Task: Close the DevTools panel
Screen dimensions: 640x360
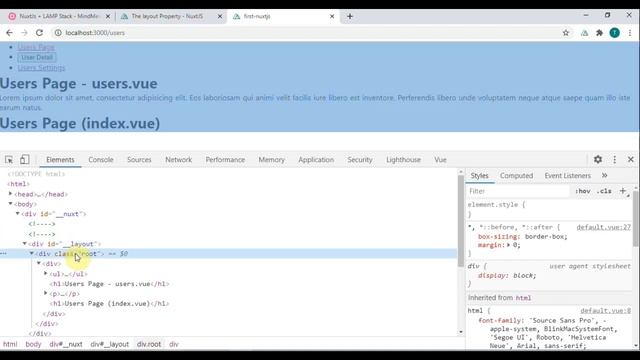Action: tap(631, 160)
